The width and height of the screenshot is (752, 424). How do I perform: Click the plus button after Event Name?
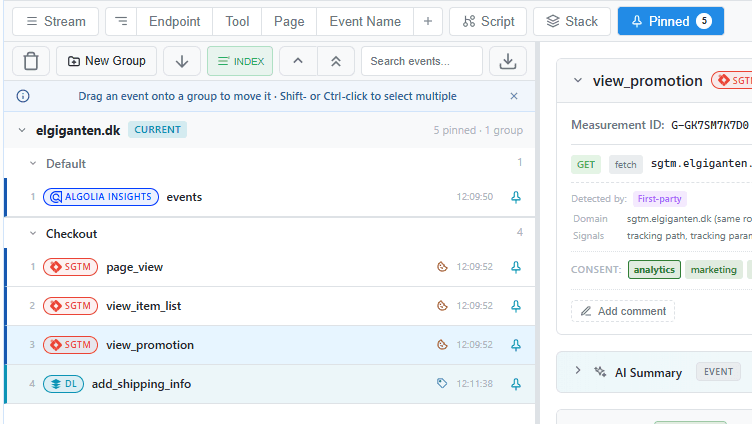tap(428, 22)
